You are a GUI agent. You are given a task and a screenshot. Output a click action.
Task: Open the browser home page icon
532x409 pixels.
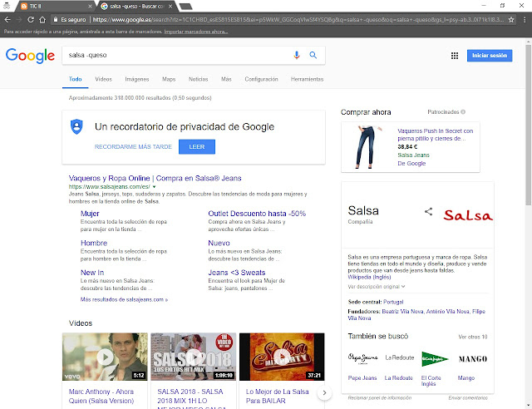coord(42,20)
